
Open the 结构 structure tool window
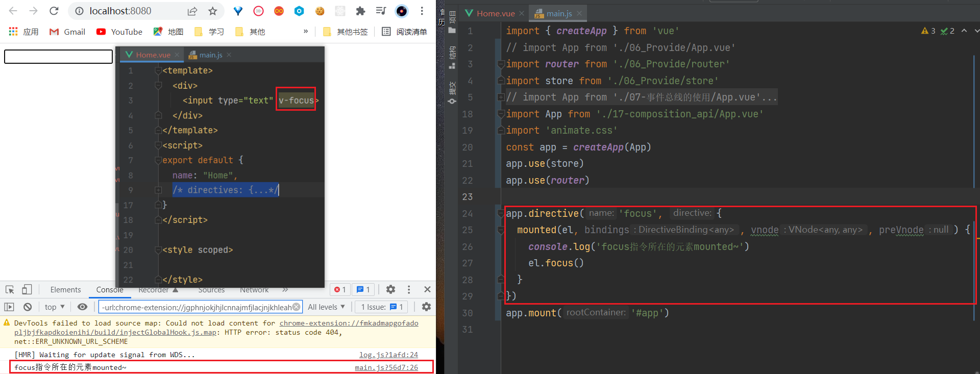pos(452,57)
